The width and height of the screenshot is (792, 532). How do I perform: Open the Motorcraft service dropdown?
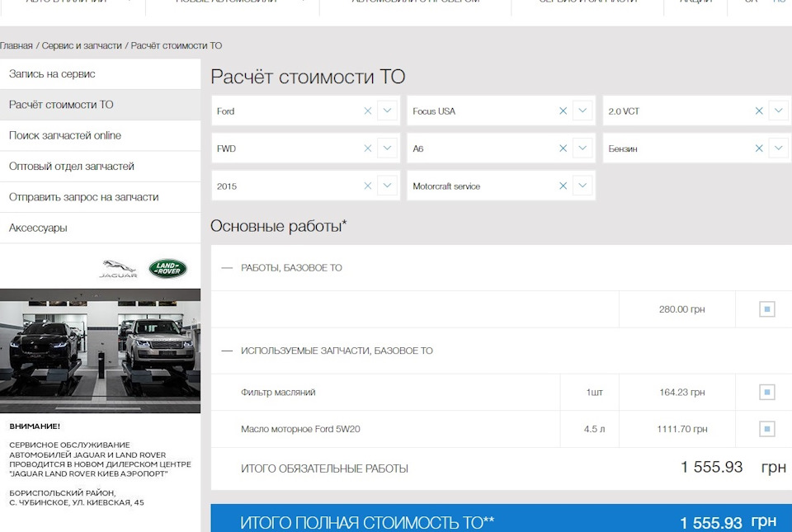point(582,186)
